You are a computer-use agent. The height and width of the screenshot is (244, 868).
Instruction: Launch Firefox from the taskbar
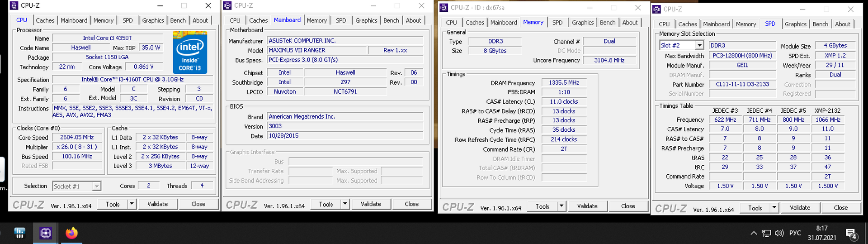[x=71, y=233]
